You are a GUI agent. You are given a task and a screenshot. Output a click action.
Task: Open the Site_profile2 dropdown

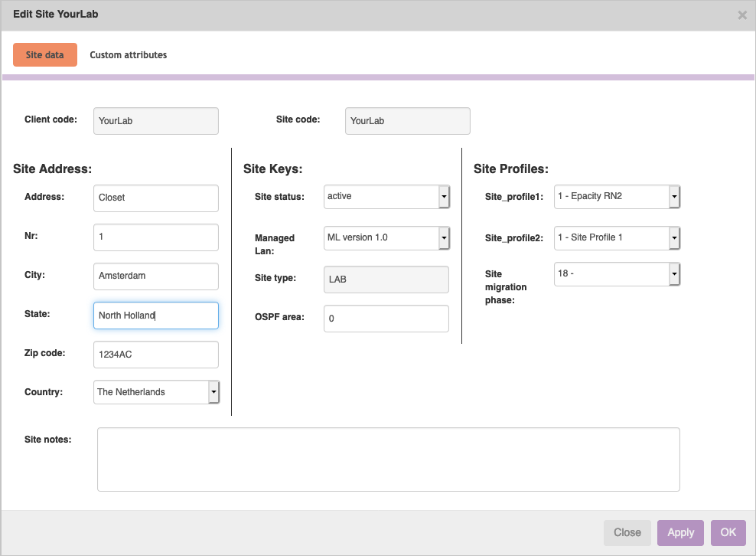pyautogui.click(x=617, y=238)
